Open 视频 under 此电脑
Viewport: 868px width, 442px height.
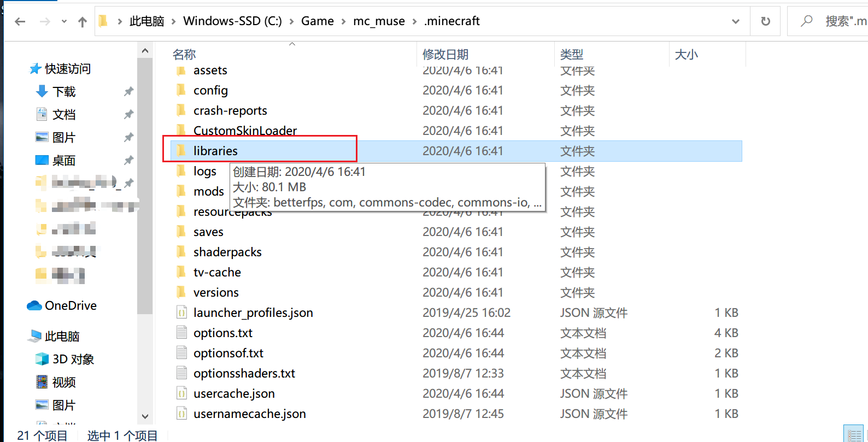64,382
